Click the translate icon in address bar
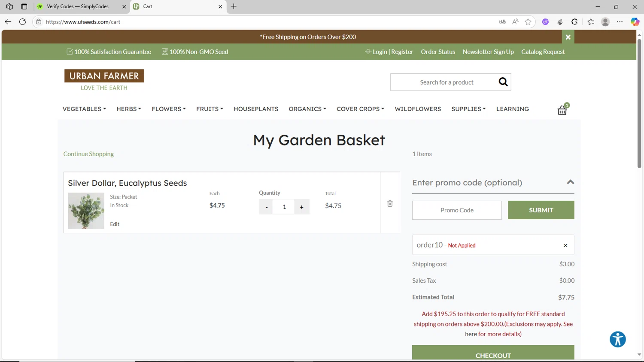Viewport: 644px width, 362px height. (502, 22)
